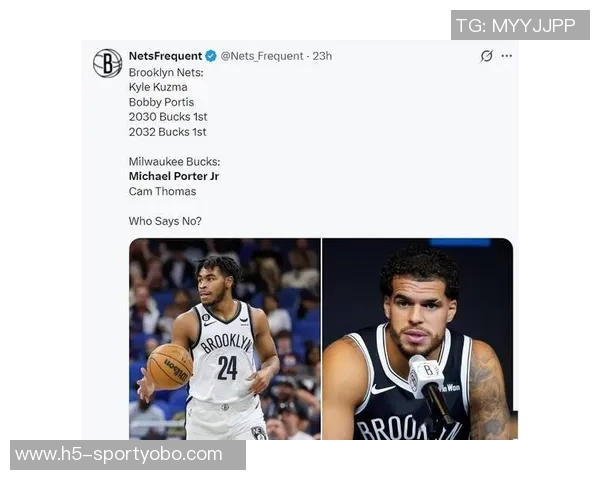This screenshot has height=480, width=600.
Task: Open the left photo of player 24
Action: 225,339
